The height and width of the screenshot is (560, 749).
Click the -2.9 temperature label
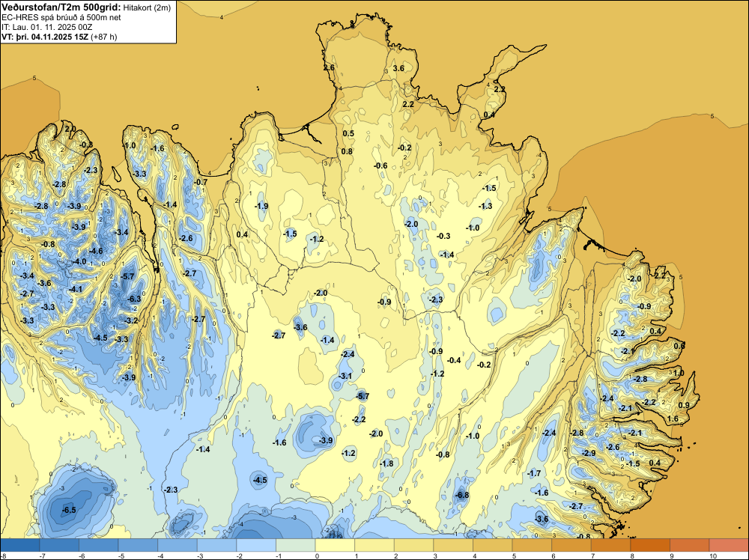coord(589,453)
